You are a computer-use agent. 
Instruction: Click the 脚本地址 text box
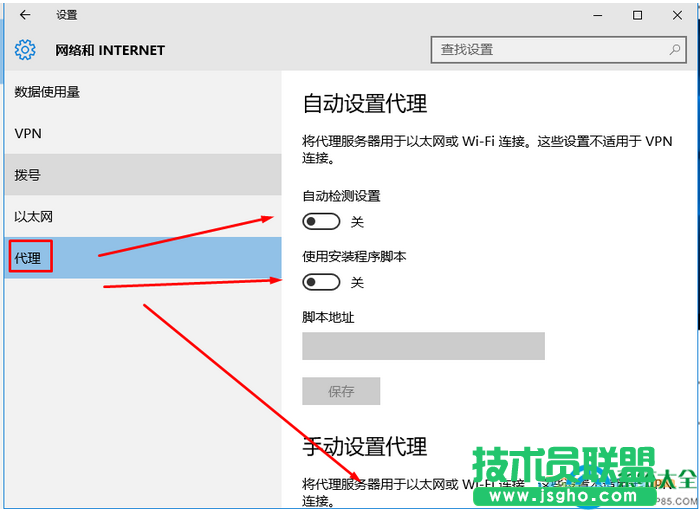[x=423, y=346]
